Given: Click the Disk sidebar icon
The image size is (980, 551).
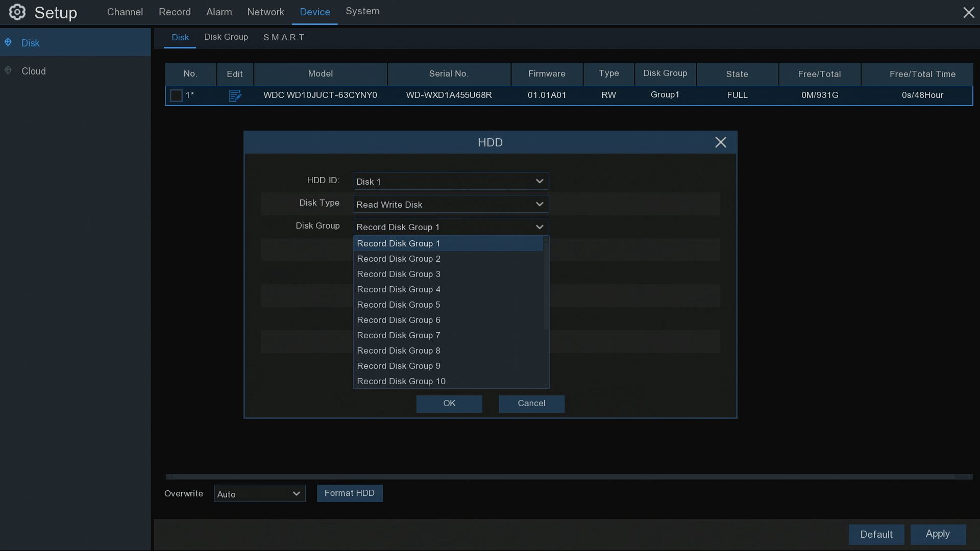Looking at the screenshot, I should coord(8,43).
